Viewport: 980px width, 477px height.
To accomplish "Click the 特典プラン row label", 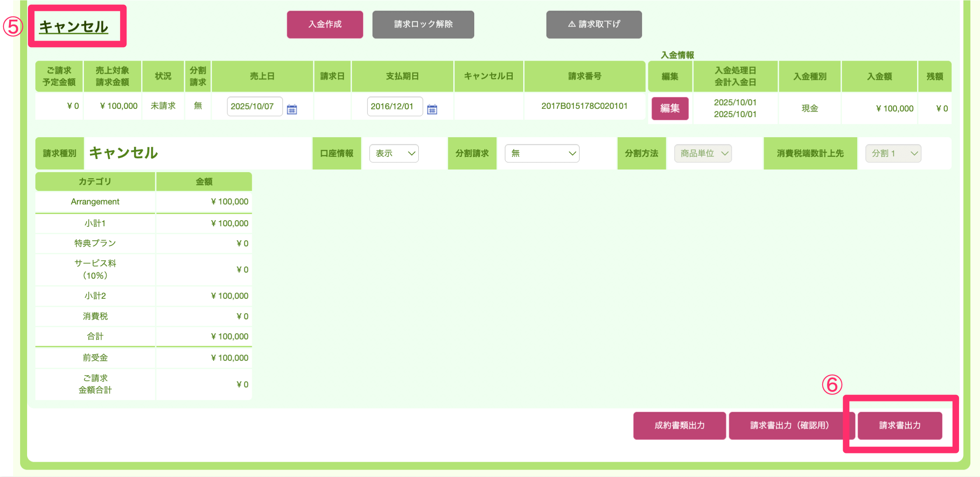I will pyautogui.click(x=95, y=243).
